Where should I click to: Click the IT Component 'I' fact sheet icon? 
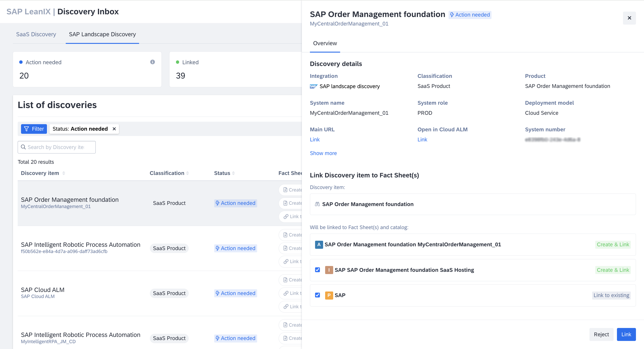click(x=329, y=270)
